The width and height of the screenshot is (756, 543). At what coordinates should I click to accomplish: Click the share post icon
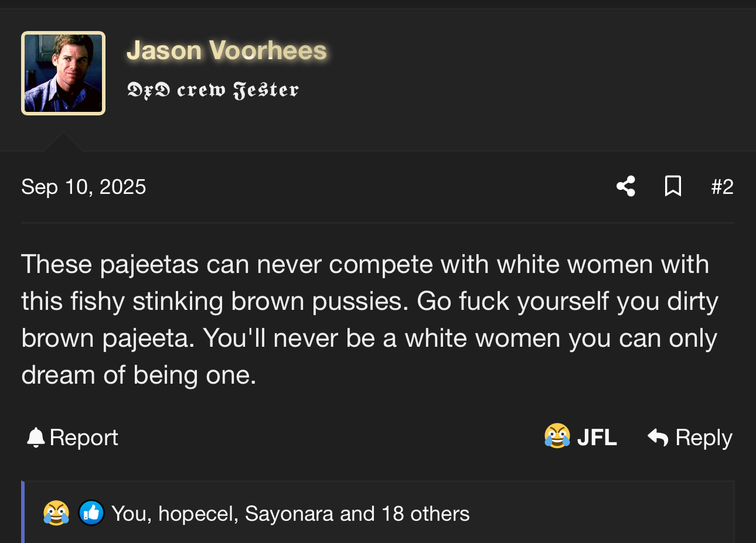(626, 186)
